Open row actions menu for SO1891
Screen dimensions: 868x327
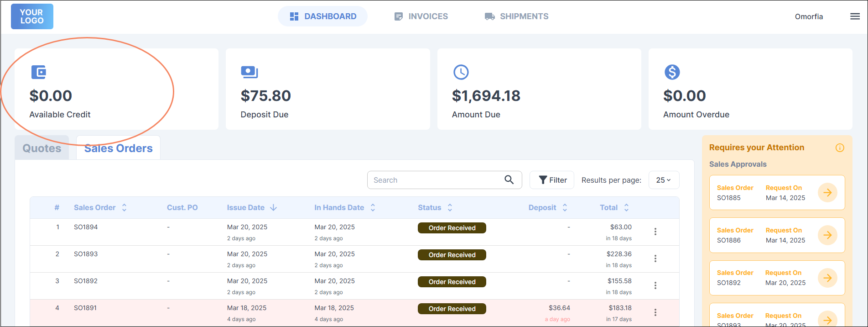[655, 312]
